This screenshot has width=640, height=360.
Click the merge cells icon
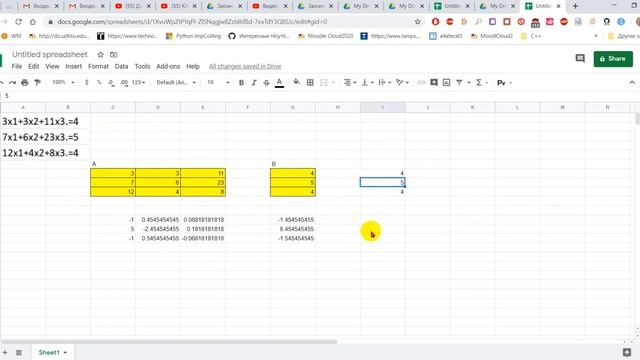click(324, 82)
